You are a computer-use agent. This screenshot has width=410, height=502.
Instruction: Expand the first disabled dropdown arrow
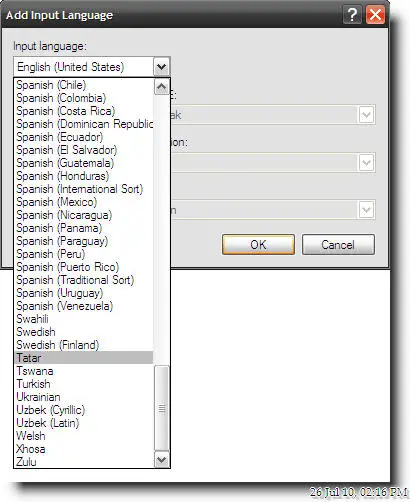click(366, 115)
